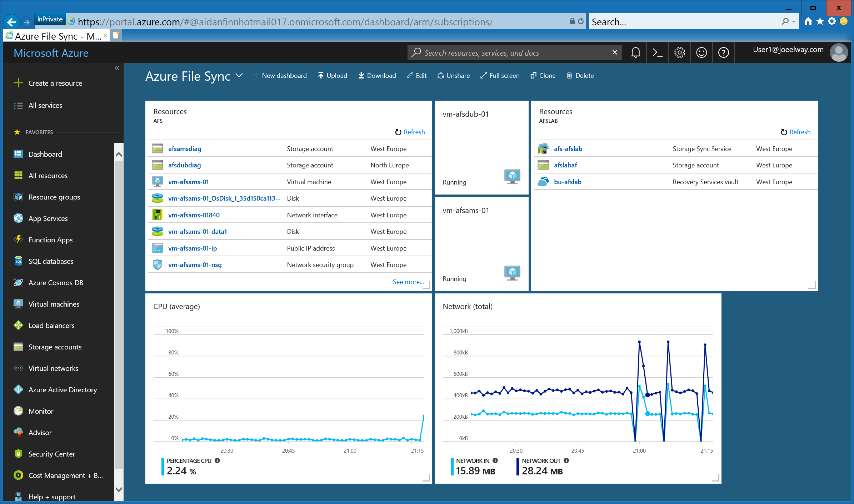The width and height of the screenshot is (854, 504).
Task: Click NETWORK OUT info icon
Action: pyautogui.click(x=566, y=460)
